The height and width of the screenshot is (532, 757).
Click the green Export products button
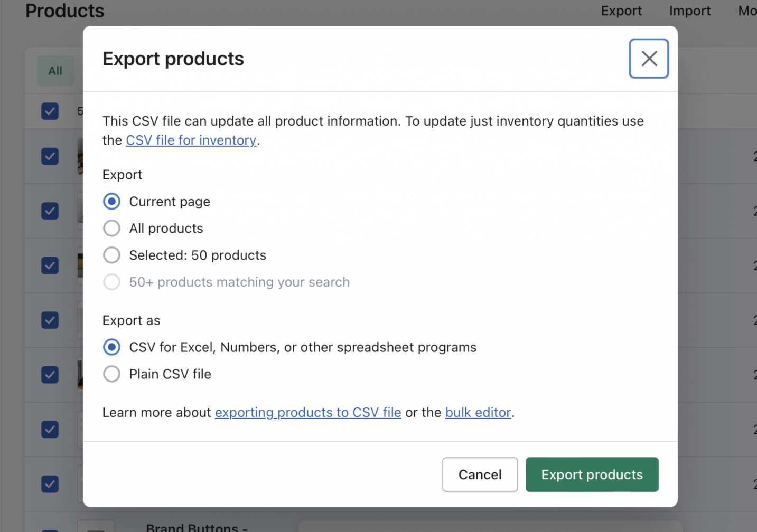point(592,474)
